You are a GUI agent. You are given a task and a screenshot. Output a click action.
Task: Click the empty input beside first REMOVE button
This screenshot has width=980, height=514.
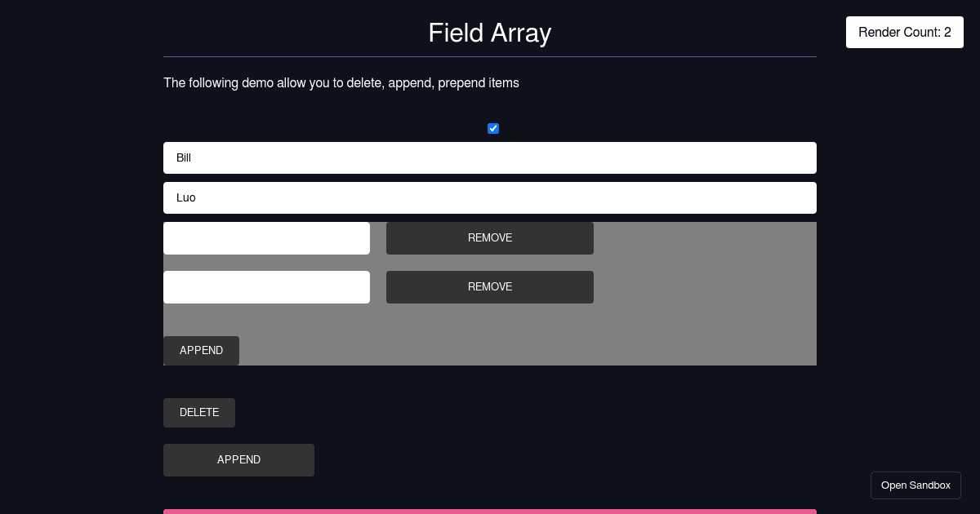point(266,238)
